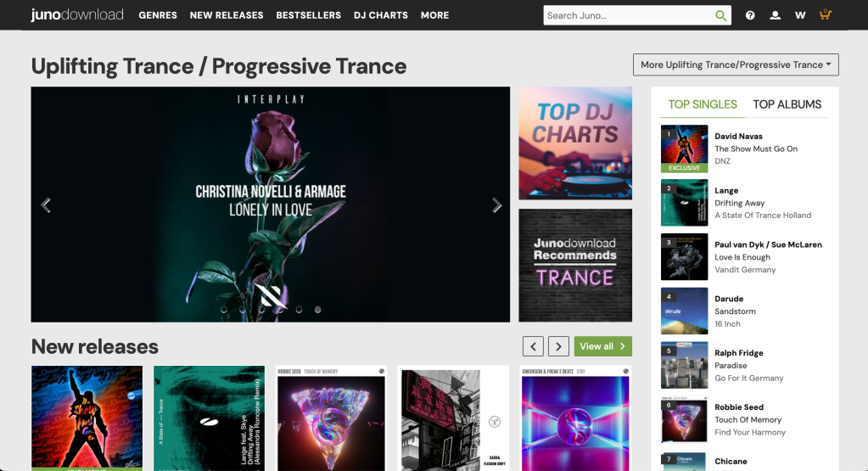
Task: Show next new releases with right chevron
Action: pos(558,346)
